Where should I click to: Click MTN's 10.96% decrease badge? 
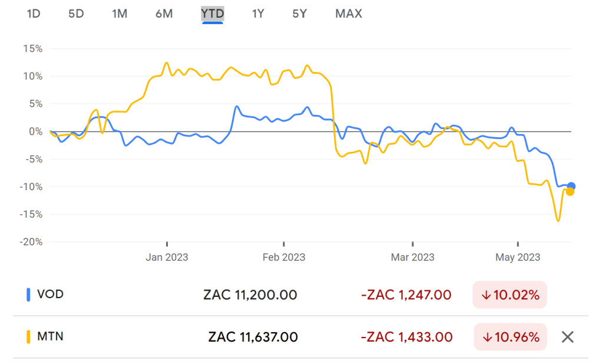point(511,337)
